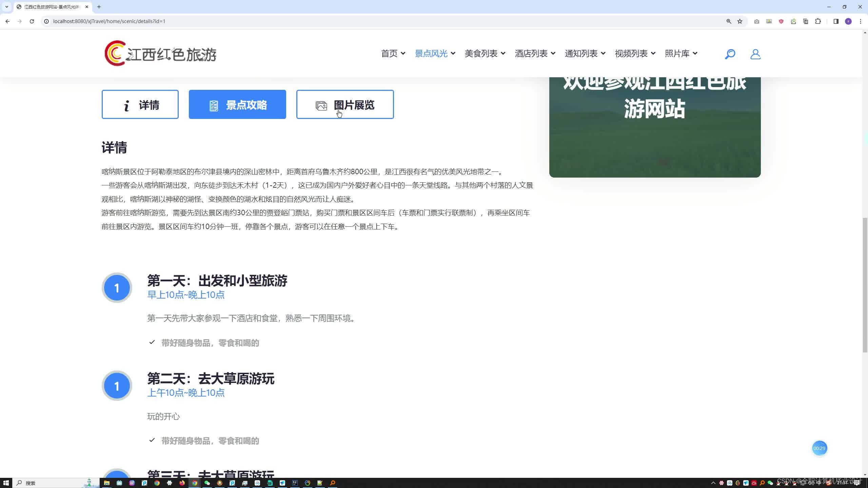Click the browser zoom magnifier icon
868x488 pixels.
click(729, 21)
